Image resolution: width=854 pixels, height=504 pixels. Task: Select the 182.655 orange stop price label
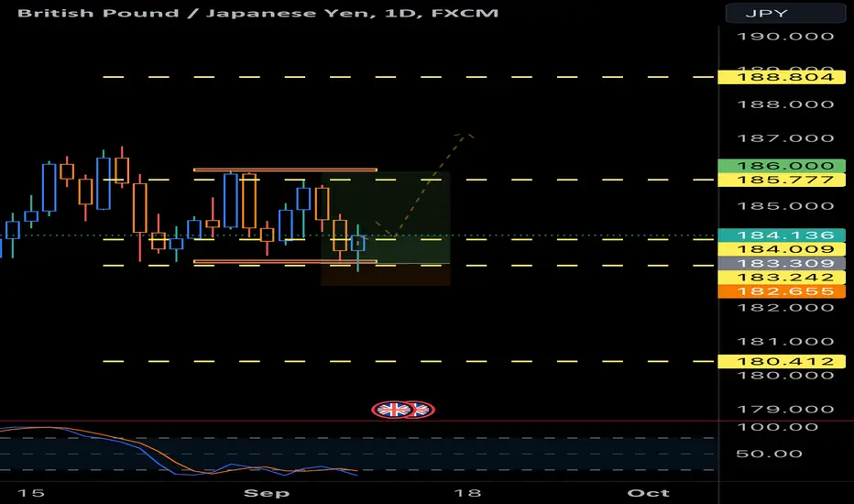[782, 291]
